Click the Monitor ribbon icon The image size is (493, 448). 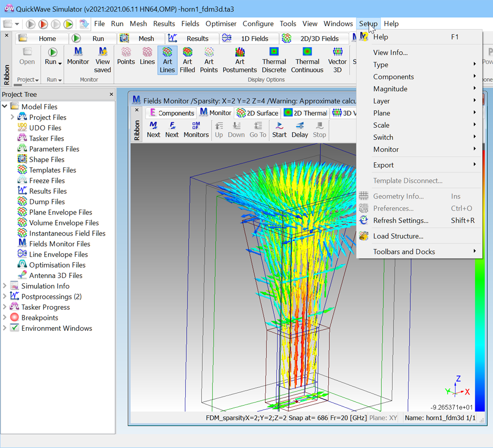coord(78,56)
